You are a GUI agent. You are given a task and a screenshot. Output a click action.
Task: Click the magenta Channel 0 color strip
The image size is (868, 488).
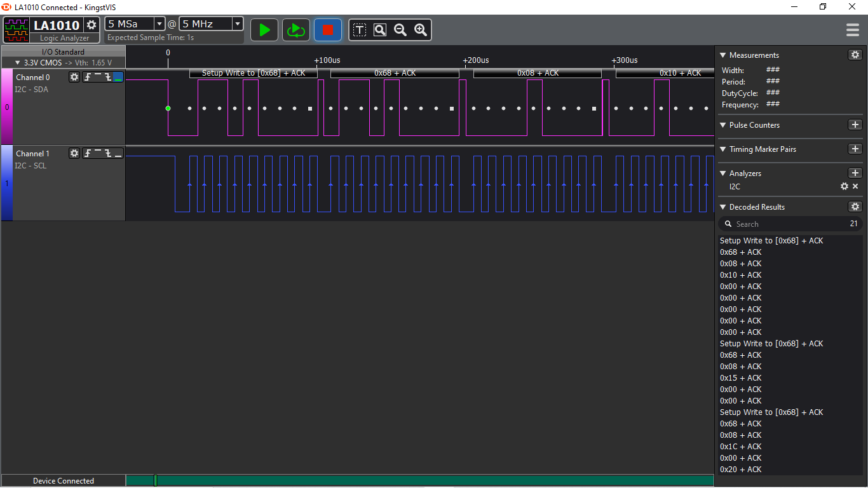tap(7, 107)
